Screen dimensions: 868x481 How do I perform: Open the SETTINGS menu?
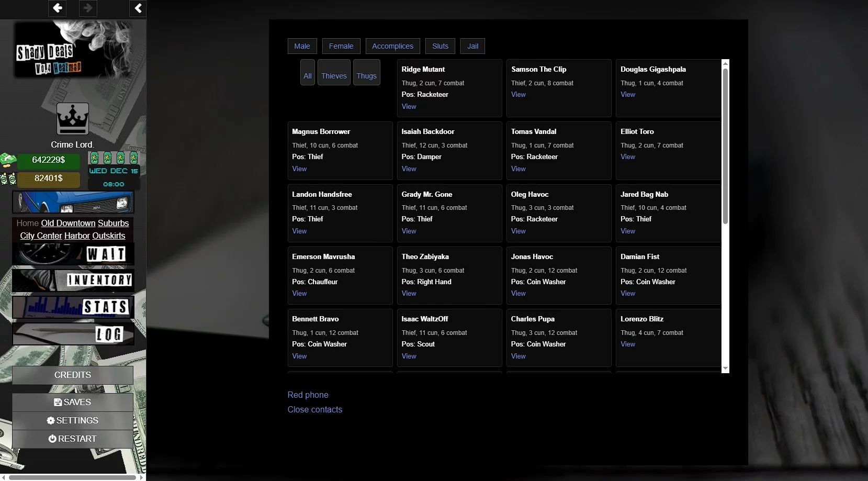tap(73, 420)
